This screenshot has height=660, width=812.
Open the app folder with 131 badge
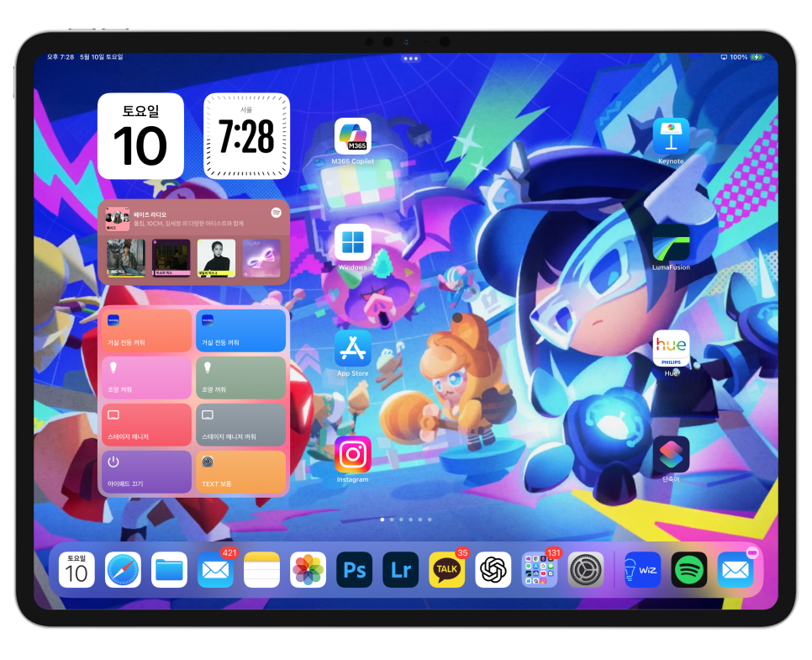tap(539, 570)
